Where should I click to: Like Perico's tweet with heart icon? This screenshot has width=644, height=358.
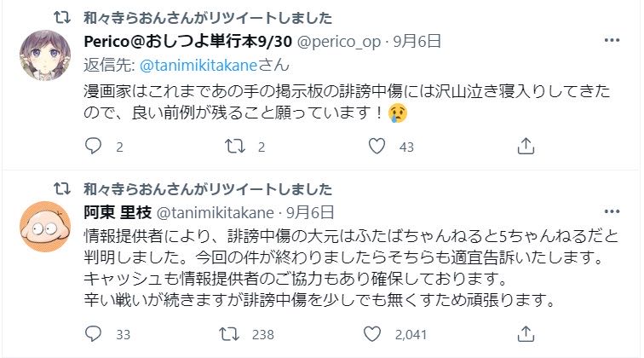click(377, 147)
